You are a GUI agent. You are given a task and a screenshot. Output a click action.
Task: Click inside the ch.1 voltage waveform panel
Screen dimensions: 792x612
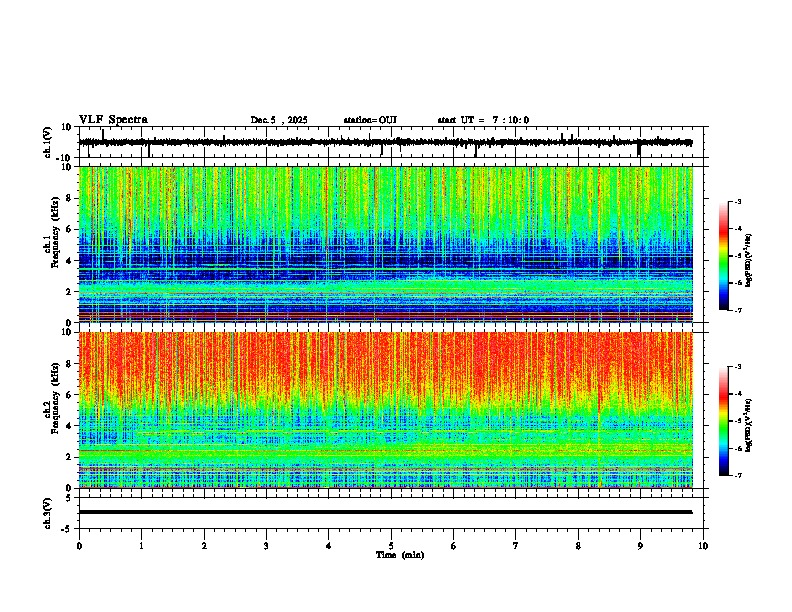pyautogui.click(x=390, y=142)
